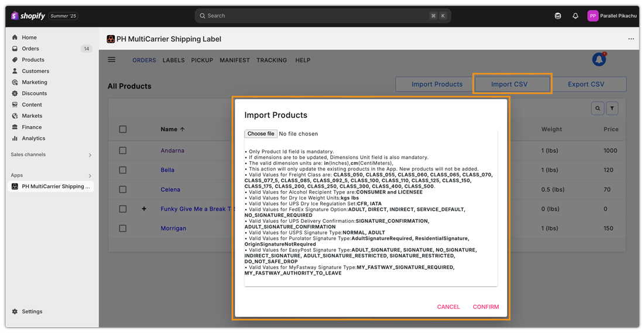This screenshot has width=644, height=333.
Task: Click the Marketing icon in sidebar
Action: pyautogui.click(x=15, y=82)
